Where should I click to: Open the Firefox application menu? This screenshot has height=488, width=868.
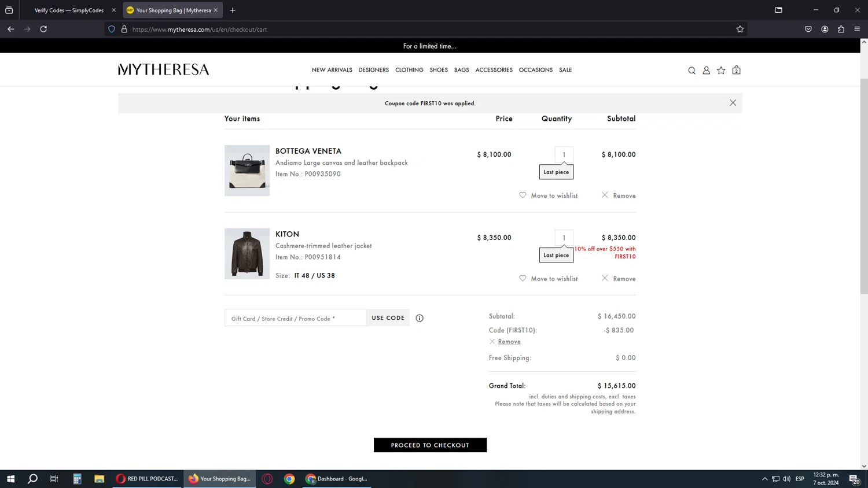pyautogui.click(x=857, y=29)
